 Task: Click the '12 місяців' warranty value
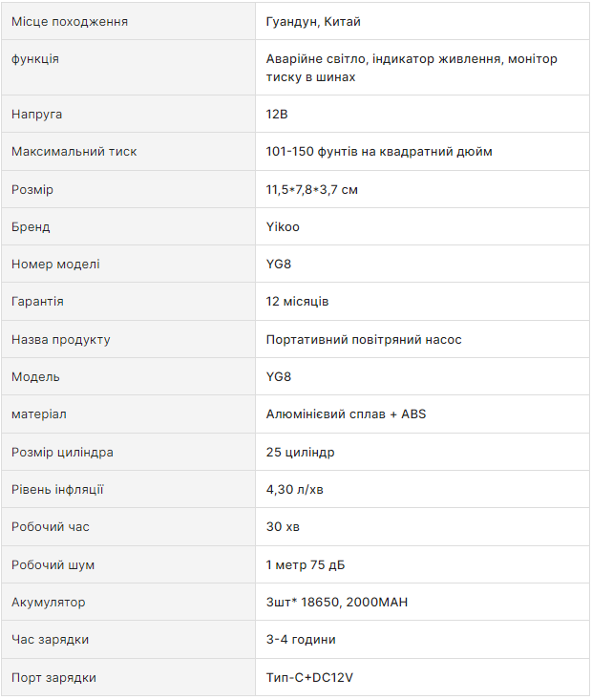(297, 302)
